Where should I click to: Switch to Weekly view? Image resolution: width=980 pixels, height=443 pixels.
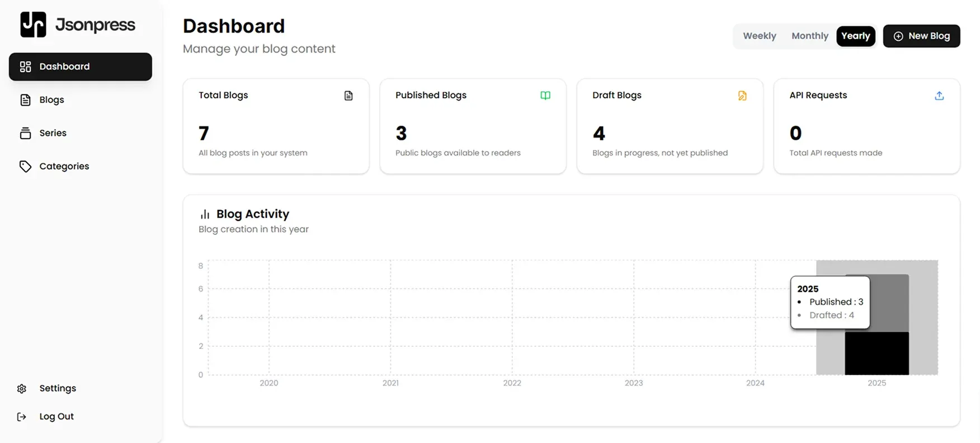(x=759, y=36)
